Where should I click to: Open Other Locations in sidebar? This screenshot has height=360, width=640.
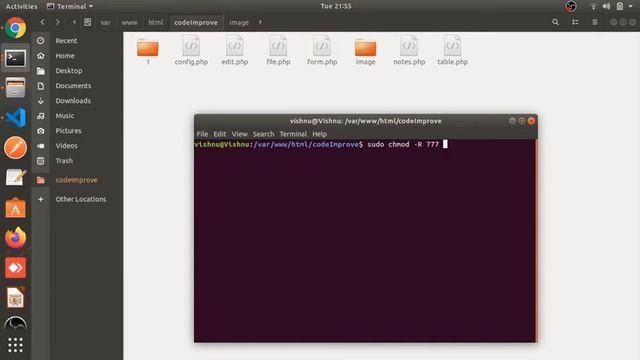pyautogui.click(x=80, y=199)
